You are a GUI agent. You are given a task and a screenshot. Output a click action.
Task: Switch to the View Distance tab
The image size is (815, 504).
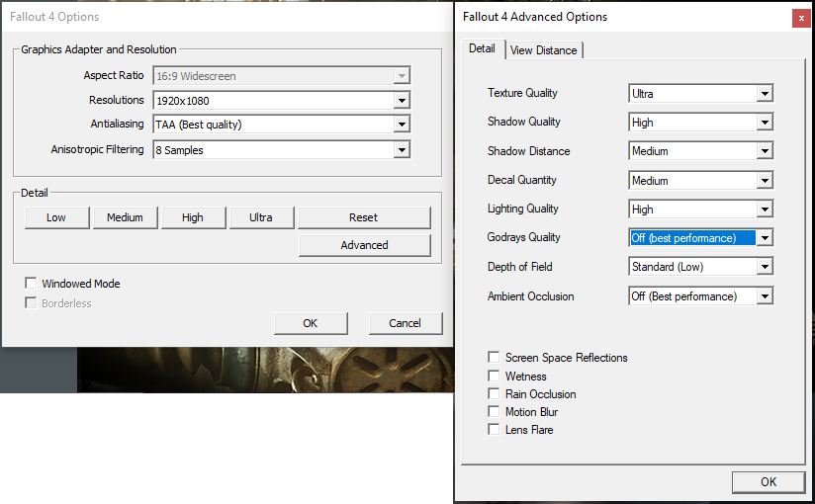544,50
